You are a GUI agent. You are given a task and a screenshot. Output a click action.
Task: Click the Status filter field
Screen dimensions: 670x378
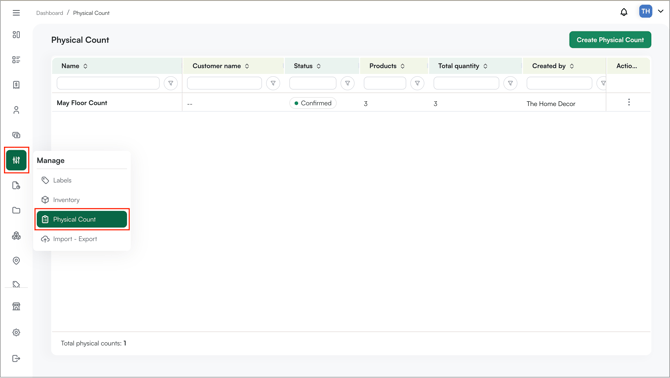(313, 83)
